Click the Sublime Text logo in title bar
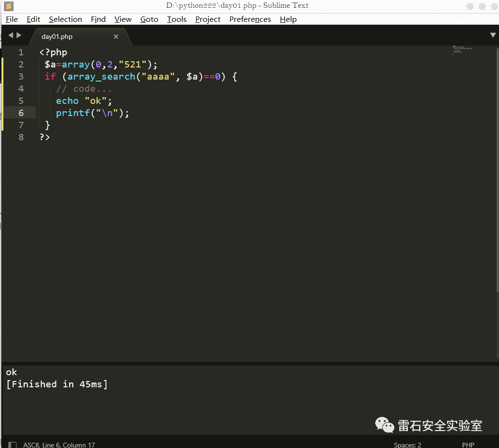The width and height of the screenshot is (499, 448). coord(8,6)
